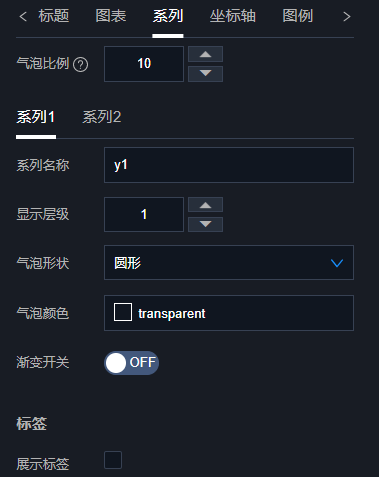Switch to the 标题 tab
This screenshot has width=379, height=477.
[53, 16]
